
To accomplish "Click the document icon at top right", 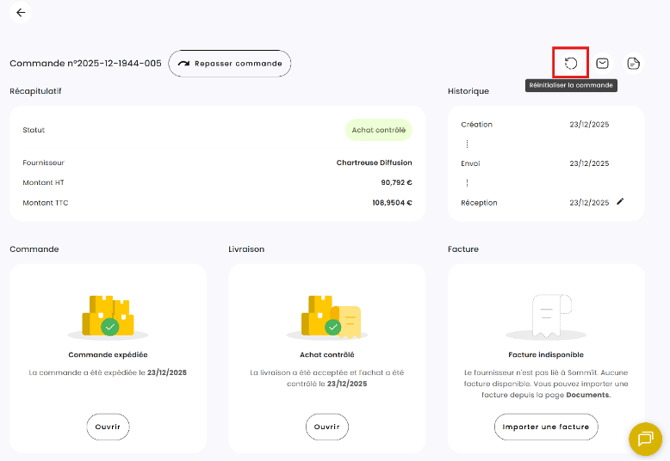I will coord(633,63).
